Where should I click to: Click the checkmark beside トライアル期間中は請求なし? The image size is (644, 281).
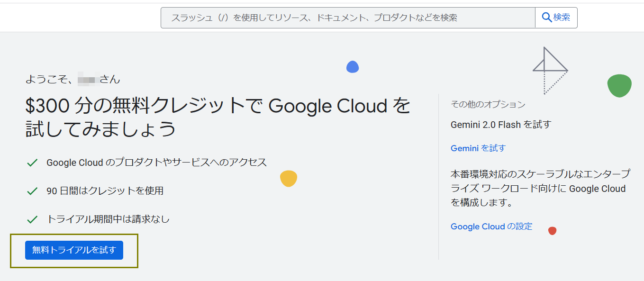point(32,219)
